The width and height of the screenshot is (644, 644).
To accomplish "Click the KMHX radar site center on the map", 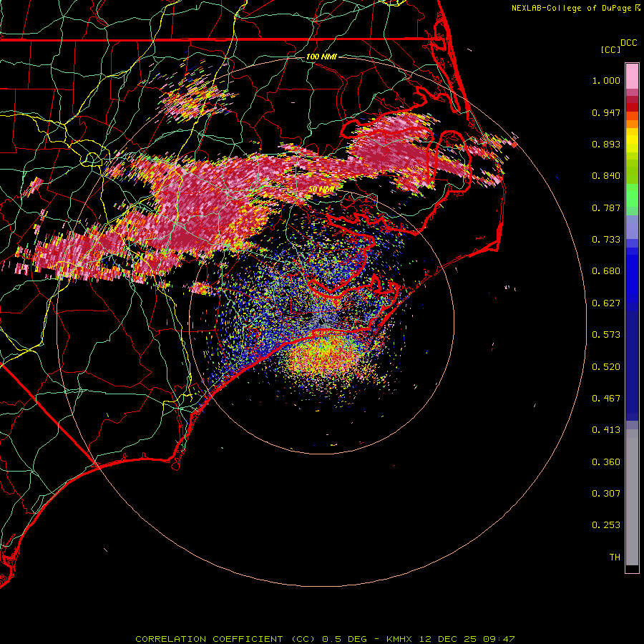I will pyautogui.click(x=321, y=321).
